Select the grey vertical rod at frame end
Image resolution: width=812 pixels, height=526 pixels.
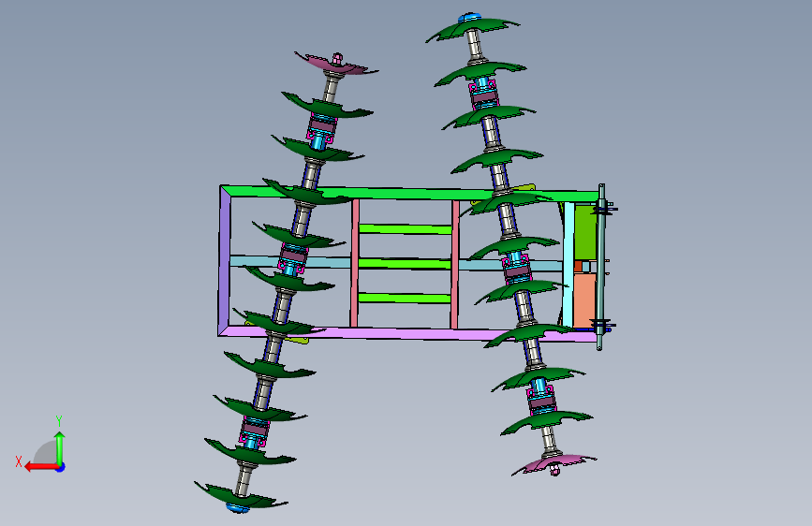tap(600, 267)
